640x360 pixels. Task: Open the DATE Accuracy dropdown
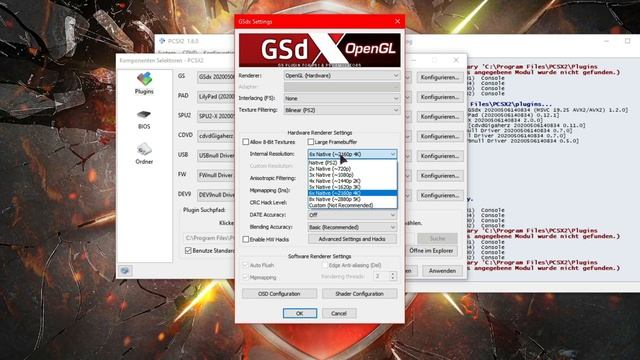pos(352,215)
